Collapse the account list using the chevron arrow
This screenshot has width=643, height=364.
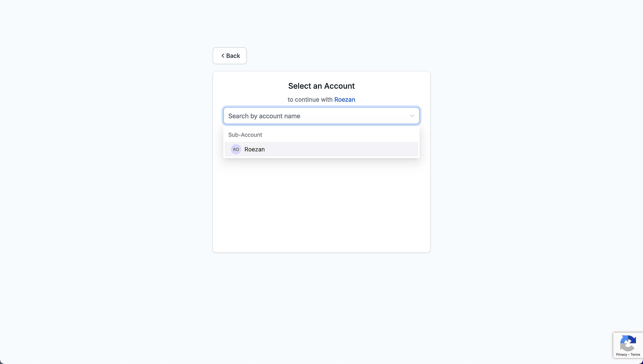click(412, 116)
